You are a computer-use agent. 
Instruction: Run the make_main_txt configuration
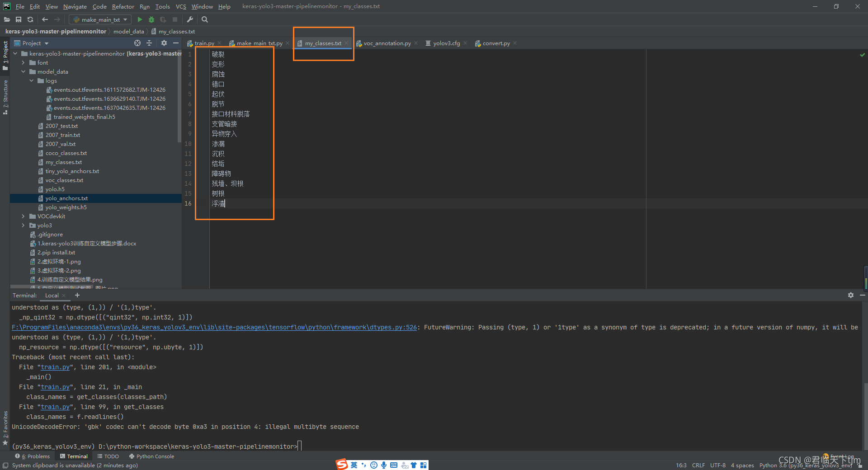point(140,19)
